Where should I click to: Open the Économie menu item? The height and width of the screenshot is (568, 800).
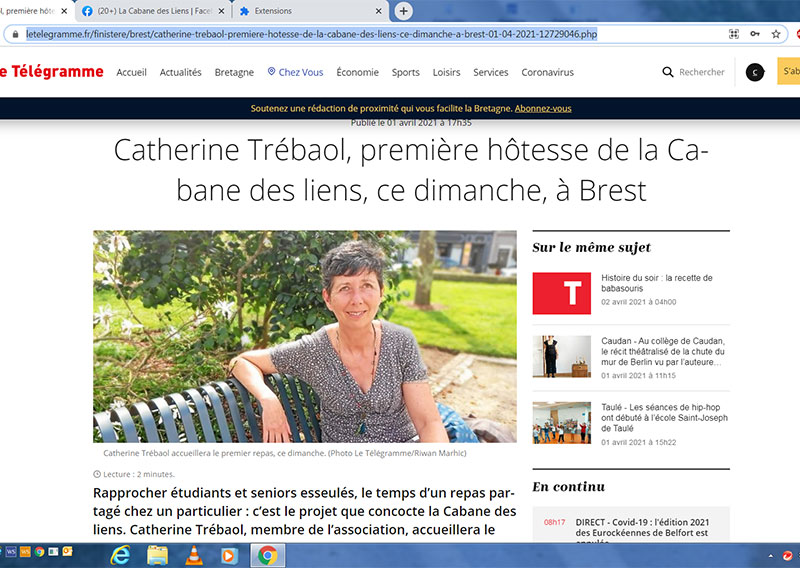click(x=357, y=72)
